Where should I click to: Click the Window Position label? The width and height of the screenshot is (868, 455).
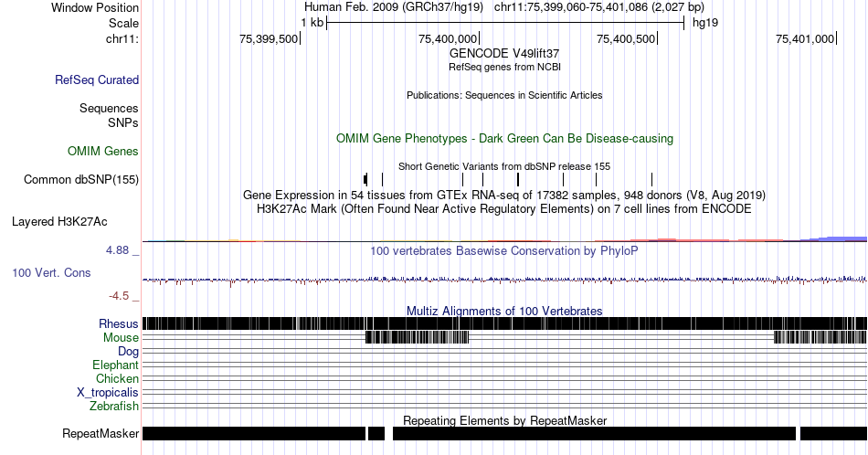click(95, 7)
